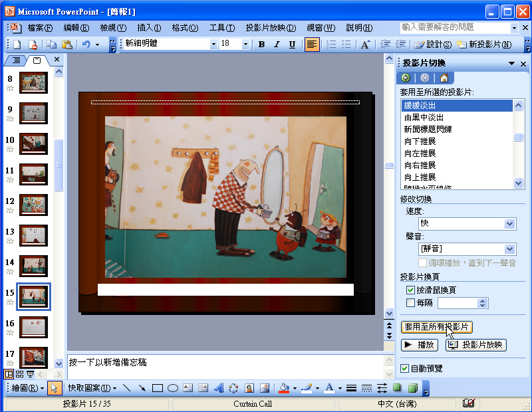The image size is (532, 412).
Task: Increase the indent level
Action: click(x=401, y=45)
